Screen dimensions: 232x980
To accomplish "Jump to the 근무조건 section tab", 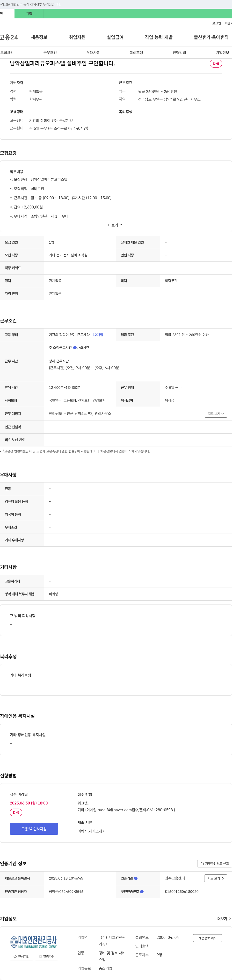I will [x=50, y=53].
